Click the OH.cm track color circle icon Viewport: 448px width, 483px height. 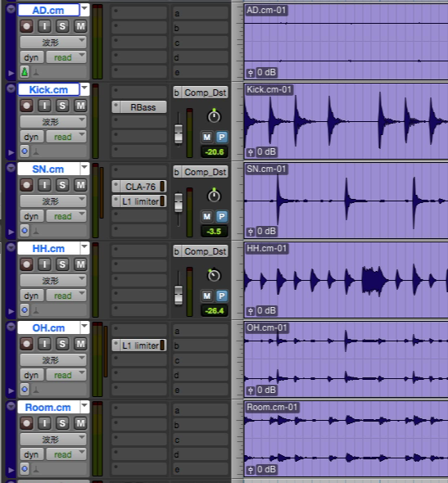tap(25, 390)
